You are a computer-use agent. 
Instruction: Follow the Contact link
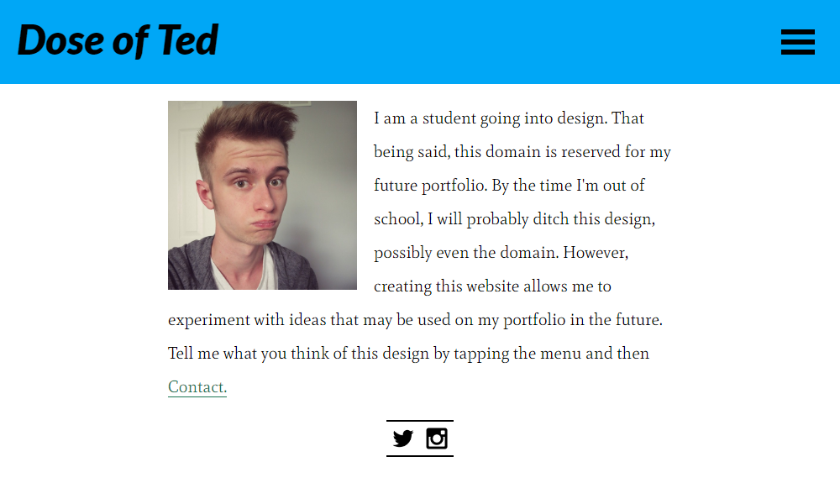197,386
